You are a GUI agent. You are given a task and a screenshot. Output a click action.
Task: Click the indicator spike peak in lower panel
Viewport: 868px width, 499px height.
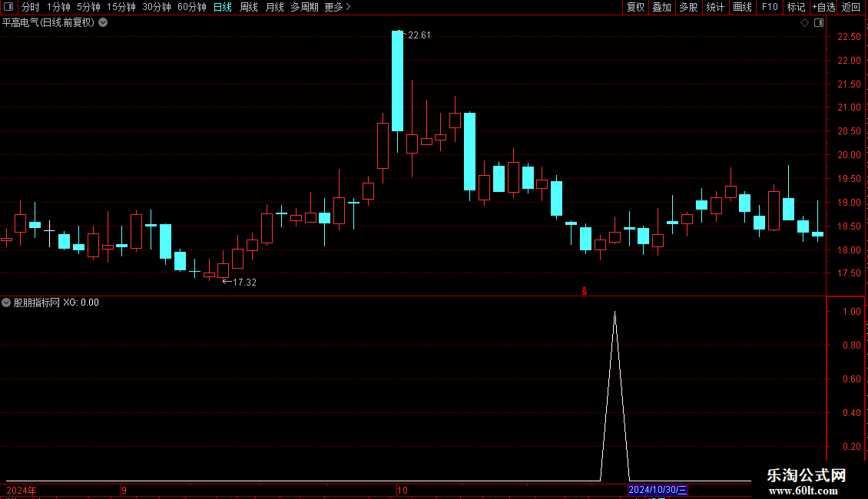[615, 312]
